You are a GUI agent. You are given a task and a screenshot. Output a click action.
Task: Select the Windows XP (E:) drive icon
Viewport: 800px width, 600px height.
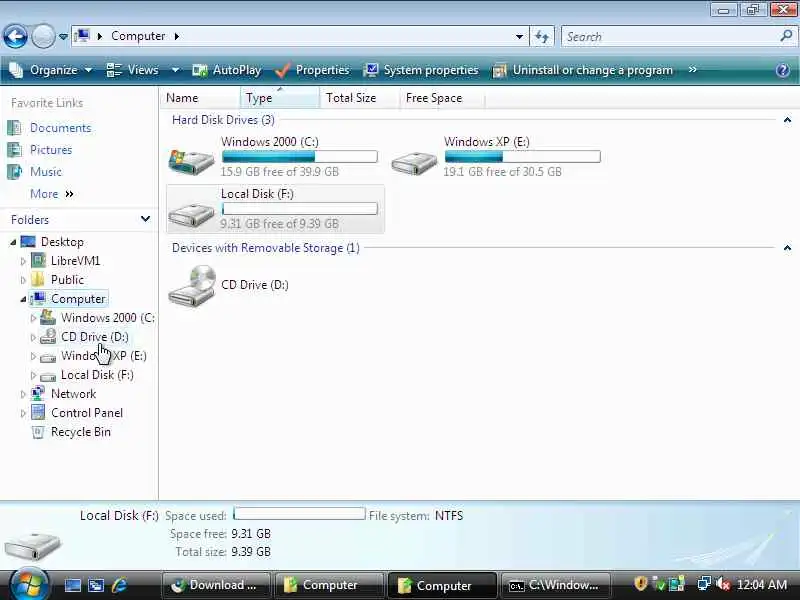coord(414,162)
